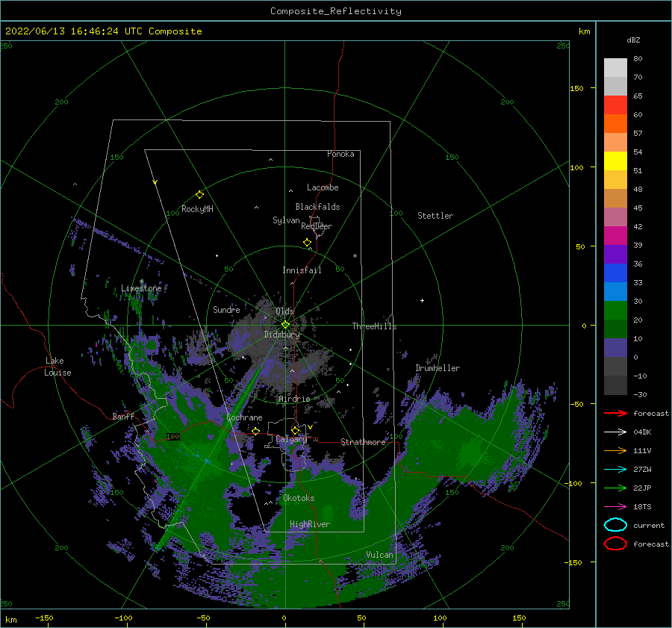Click the Drumheller city label

click(438, 368)
